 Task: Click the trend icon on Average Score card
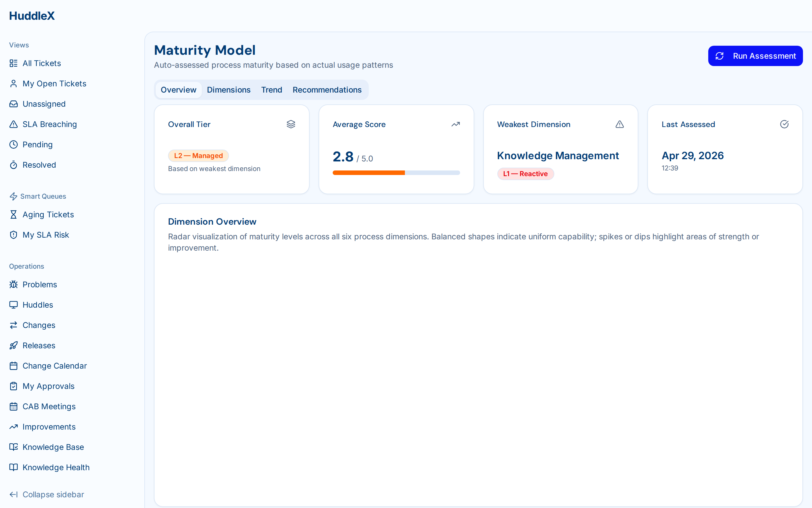point(456,124)
